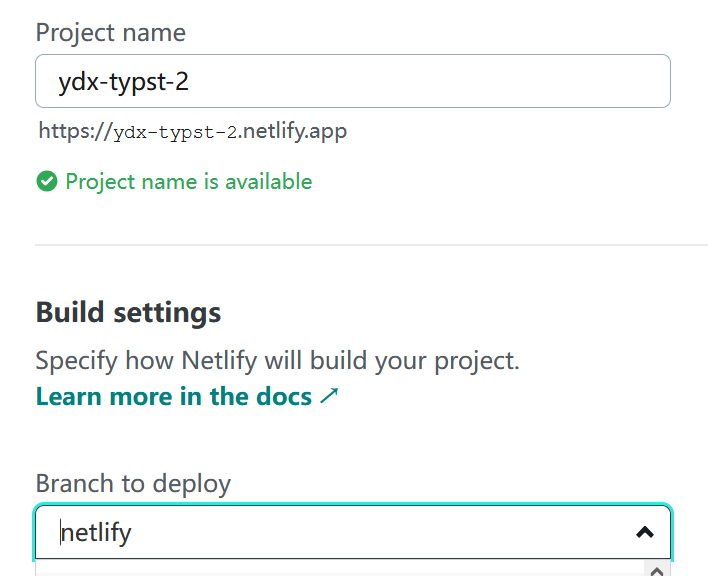
Task: Focus the Project name input field
Action: click(353, 81)
